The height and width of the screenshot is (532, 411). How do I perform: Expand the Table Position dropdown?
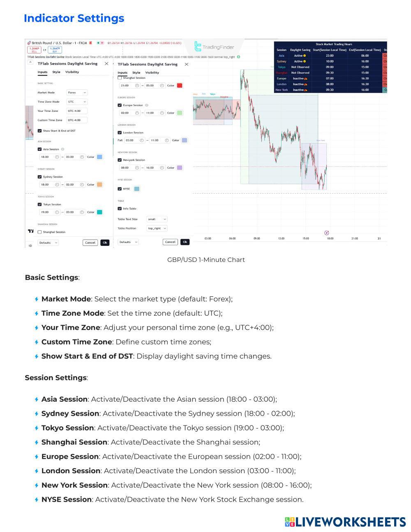[x=157, y=228]
